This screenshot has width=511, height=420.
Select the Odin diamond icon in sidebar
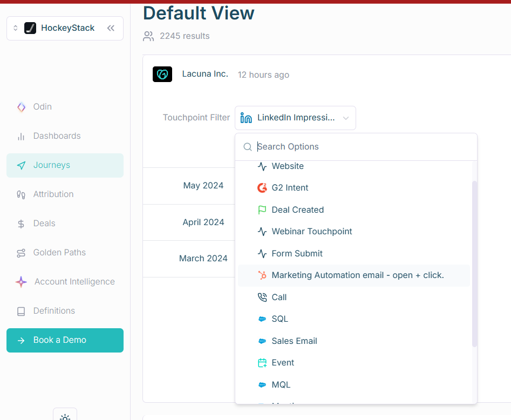[21, 106]
